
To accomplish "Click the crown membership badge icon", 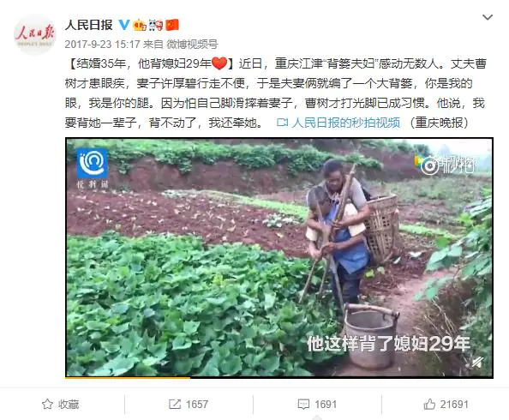I will coord(140,25).
